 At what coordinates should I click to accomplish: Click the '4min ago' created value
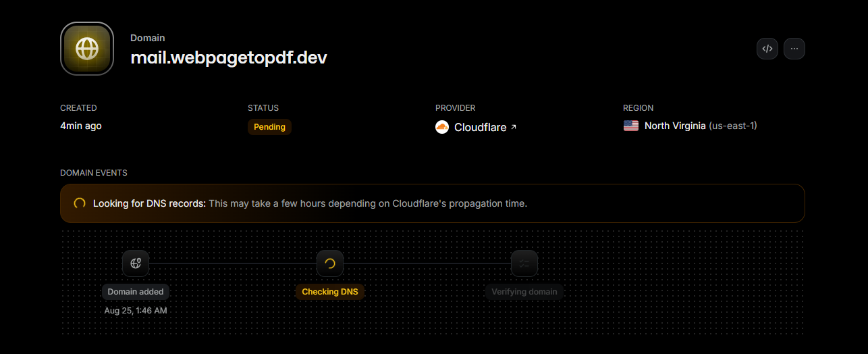81,126
